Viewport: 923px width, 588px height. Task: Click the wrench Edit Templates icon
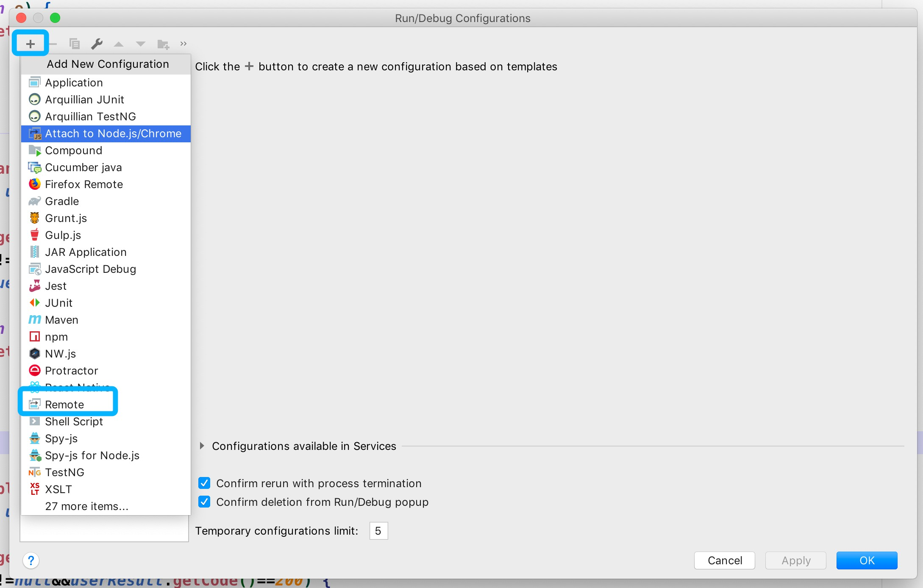[97, 44]
